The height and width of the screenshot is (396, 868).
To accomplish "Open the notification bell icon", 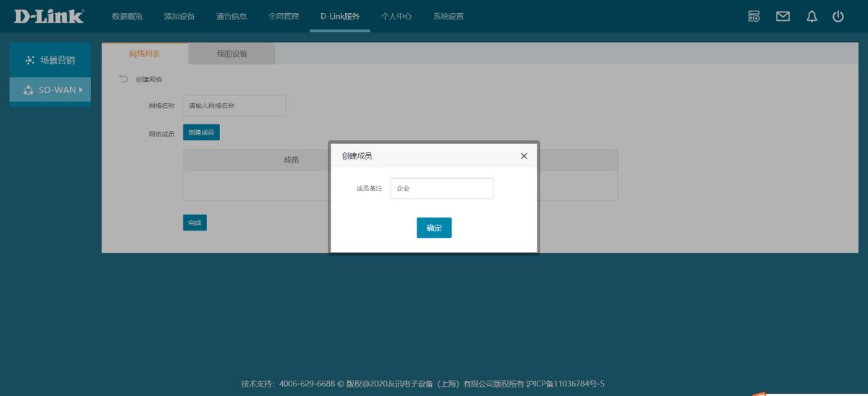I will click(x=812, y=16).
